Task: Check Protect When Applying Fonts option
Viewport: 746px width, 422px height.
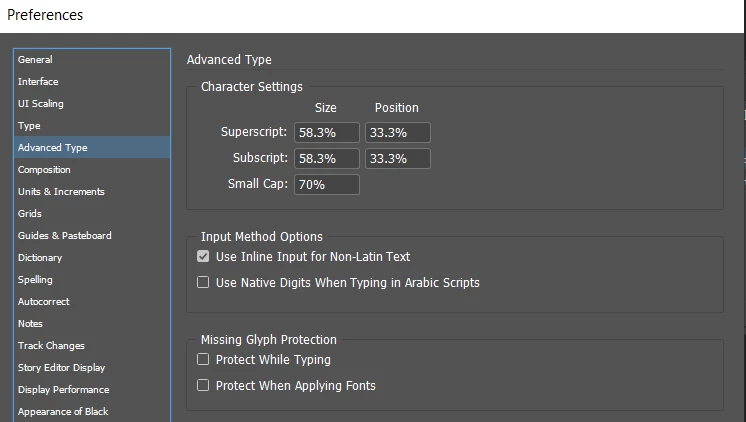Action: click(204, 386)
